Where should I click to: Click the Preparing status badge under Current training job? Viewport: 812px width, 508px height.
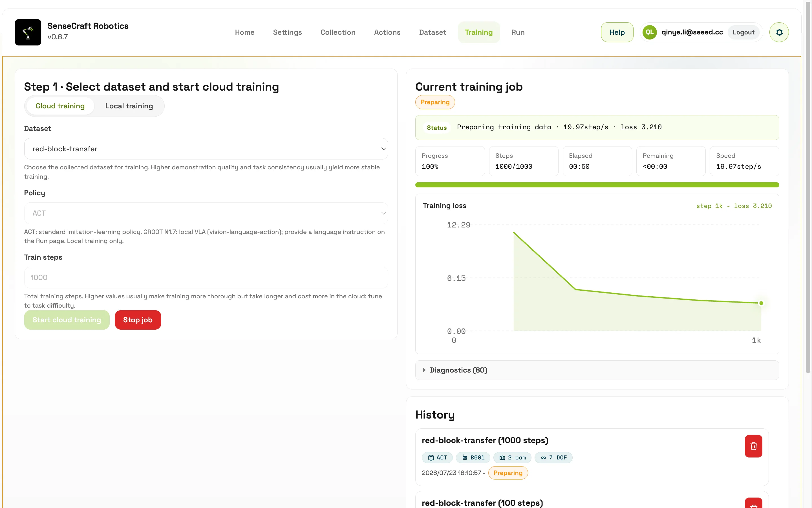pyautogui.click(x=435, y=102)
